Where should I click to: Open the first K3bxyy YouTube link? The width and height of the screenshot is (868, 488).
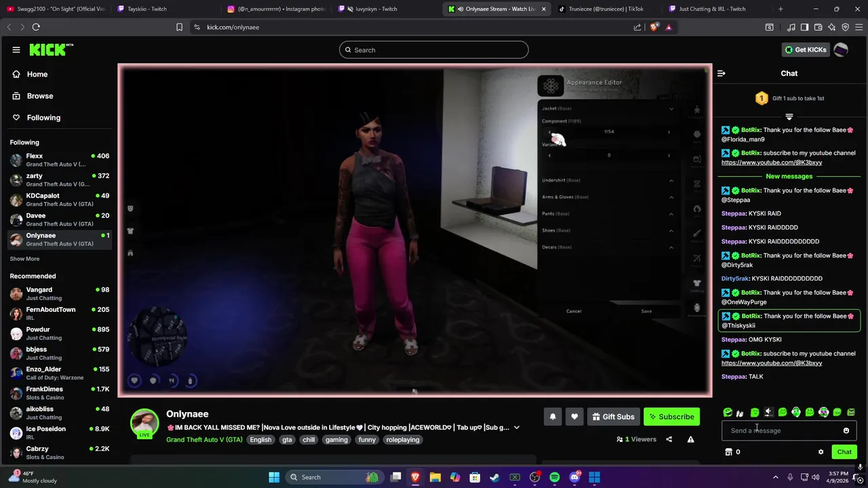pyautogui.click(x=772, y=163)
